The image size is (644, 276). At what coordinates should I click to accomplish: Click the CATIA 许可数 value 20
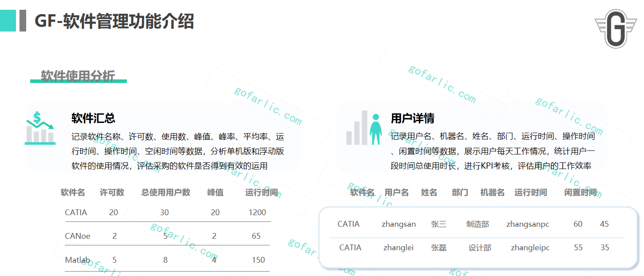(114, 213)
